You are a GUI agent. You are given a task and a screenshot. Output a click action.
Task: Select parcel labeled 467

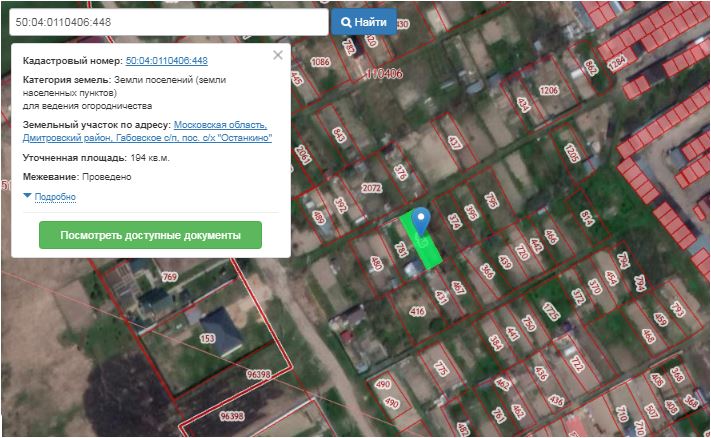point(458,287)
